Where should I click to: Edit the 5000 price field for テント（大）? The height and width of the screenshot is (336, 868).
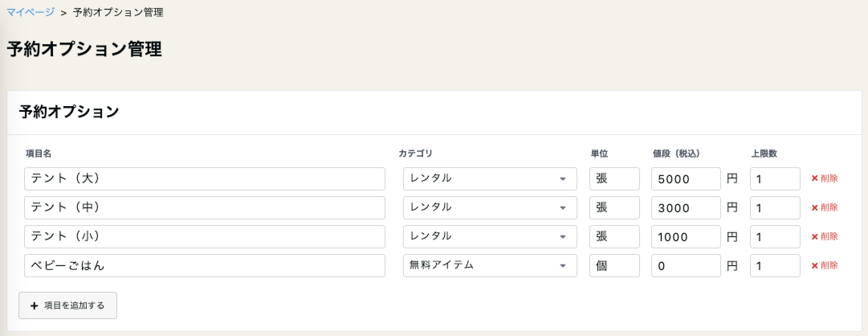[x=685, y=178]
